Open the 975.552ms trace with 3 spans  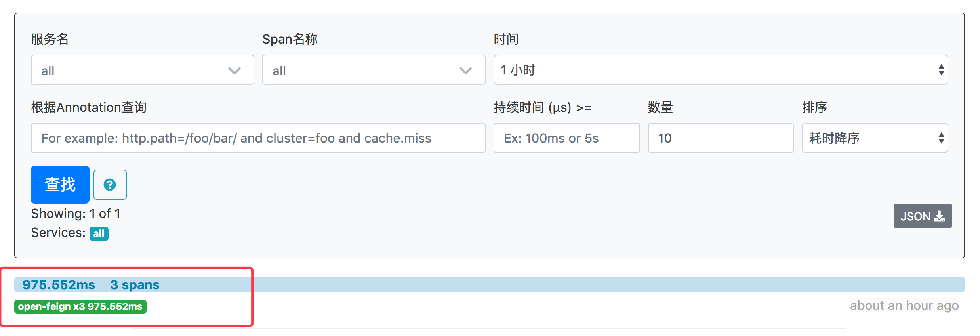tap(91, 285)
